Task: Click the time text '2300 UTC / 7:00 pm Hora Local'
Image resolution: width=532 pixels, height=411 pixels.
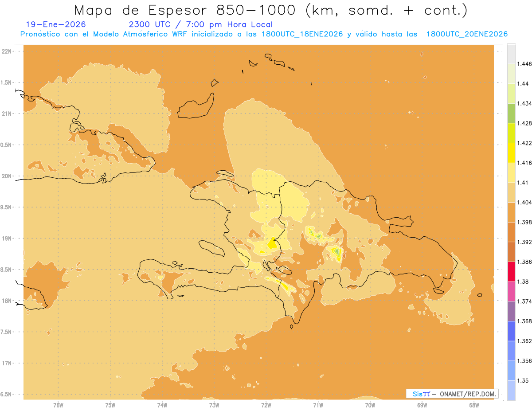Action: click(x=200, y=25)
